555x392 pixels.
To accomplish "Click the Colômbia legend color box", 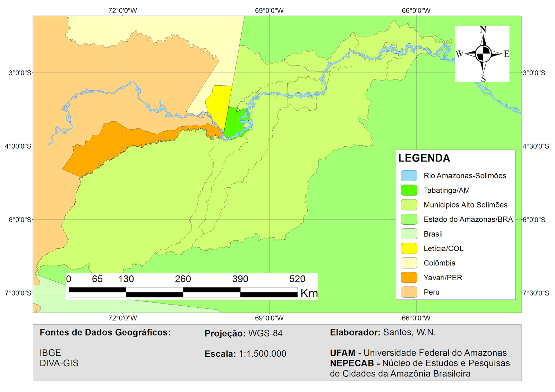I will pyautogui.click(x=410, y=263).
